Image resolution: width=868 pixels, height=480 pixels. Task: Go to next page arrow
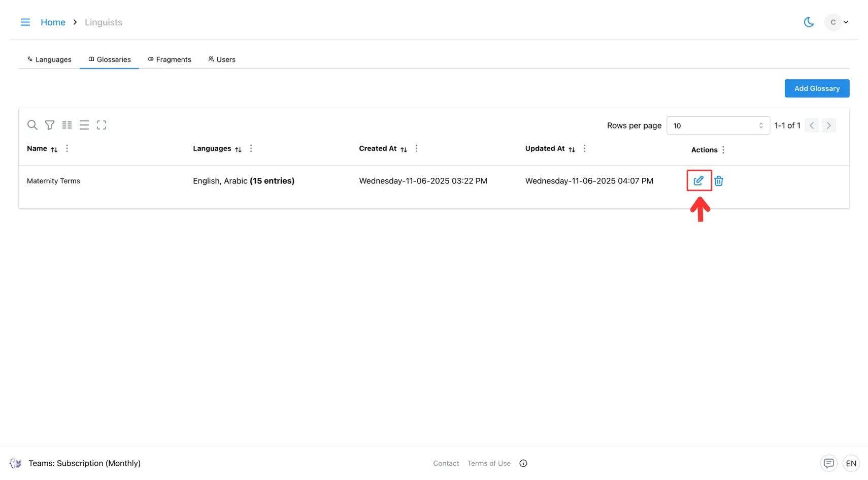click(x=828, y=125)
